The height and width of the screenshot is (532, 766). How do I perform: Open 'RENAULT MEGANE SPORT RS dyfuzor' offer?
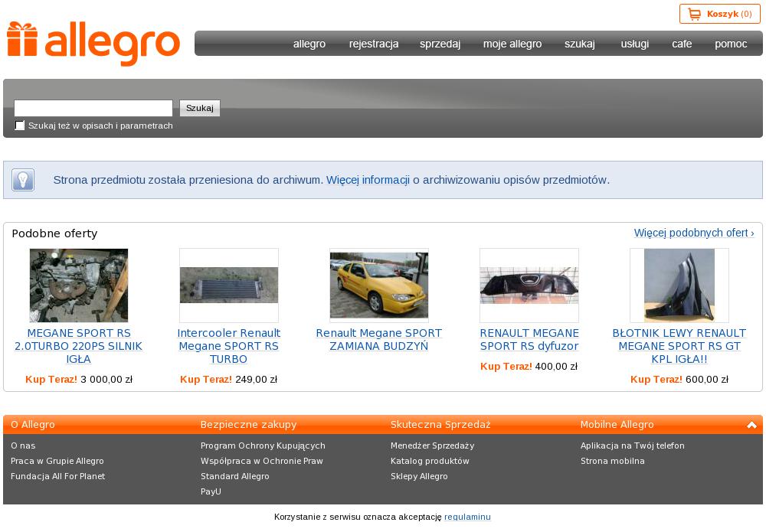tap(529, 340)
